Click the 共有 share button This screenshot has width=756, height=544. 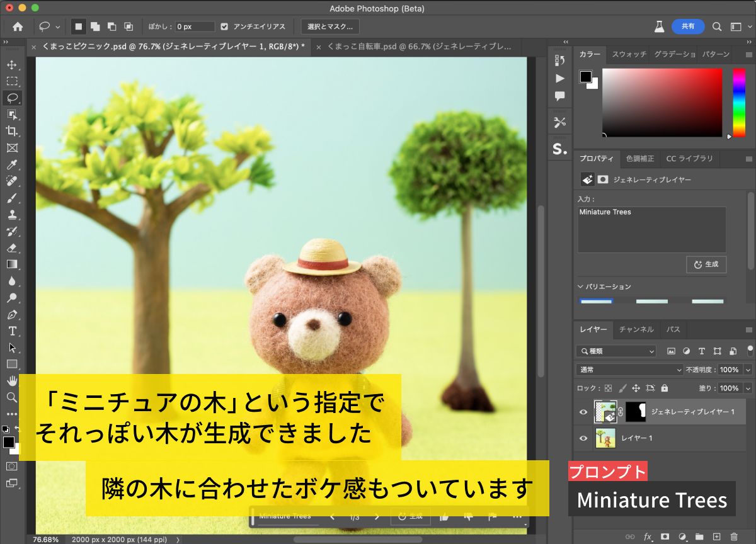688,26
